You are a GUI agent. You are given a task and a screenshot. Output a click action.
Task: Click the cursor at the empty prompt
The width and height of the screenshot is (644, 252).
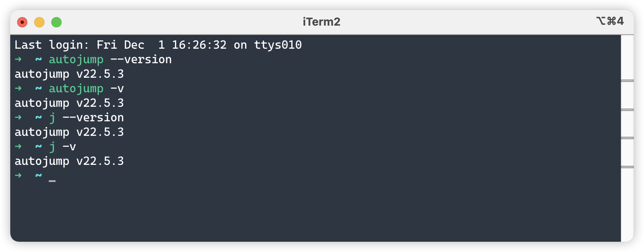(52, 180)
